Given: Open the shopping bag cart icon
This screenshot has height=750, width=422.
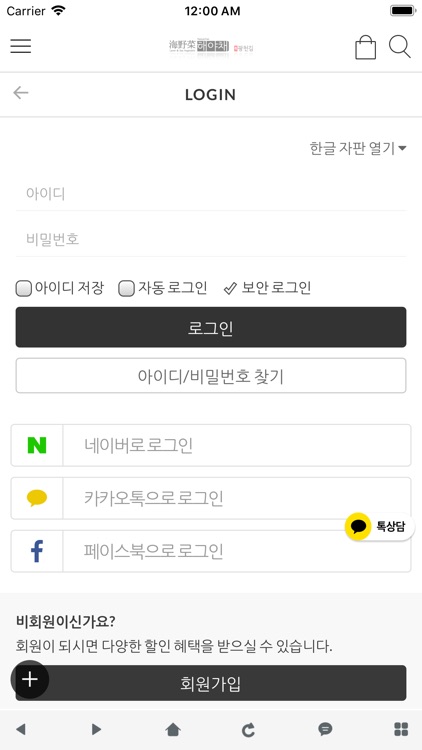Looking at the screenshot, I should (366, 47).
